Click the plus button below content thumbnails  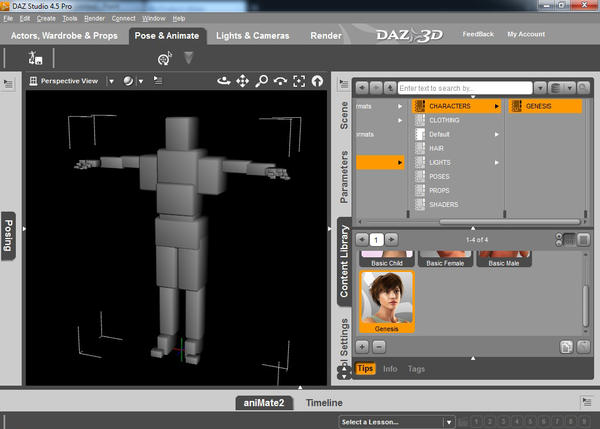[363, 346]
